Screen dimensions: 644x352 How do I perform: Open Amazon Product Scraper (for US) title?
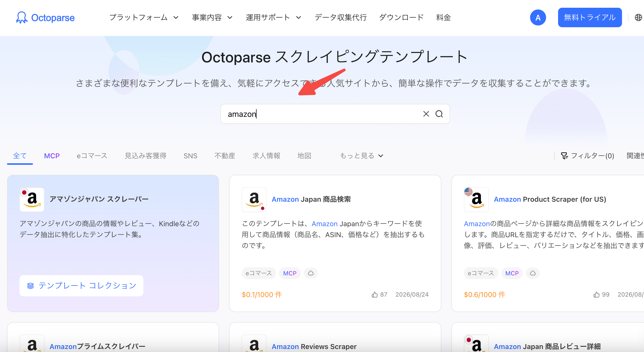[550, 199]
